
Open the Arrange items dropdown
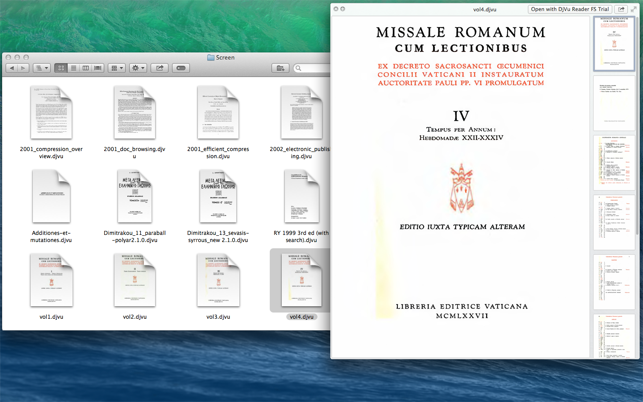coord(117,68)
